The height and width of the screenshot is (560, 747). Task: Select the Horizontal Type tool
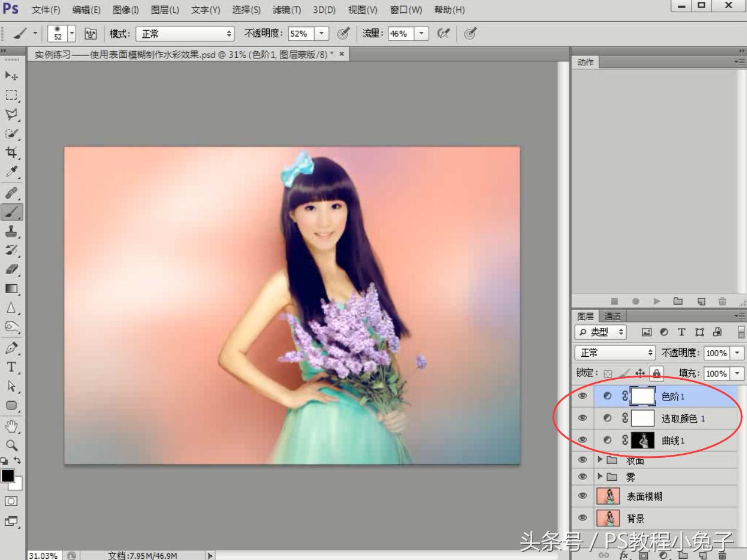(11, 367)
